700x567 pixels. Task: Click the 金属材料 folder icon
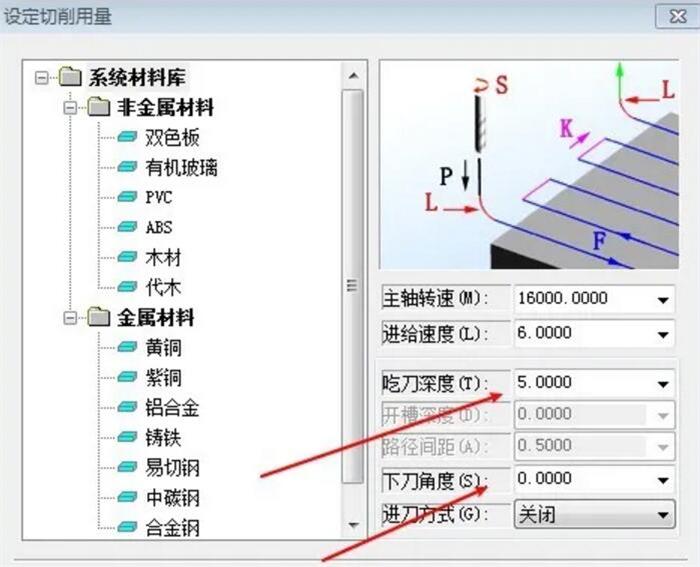pyautogui.click(x=99, y=317)
